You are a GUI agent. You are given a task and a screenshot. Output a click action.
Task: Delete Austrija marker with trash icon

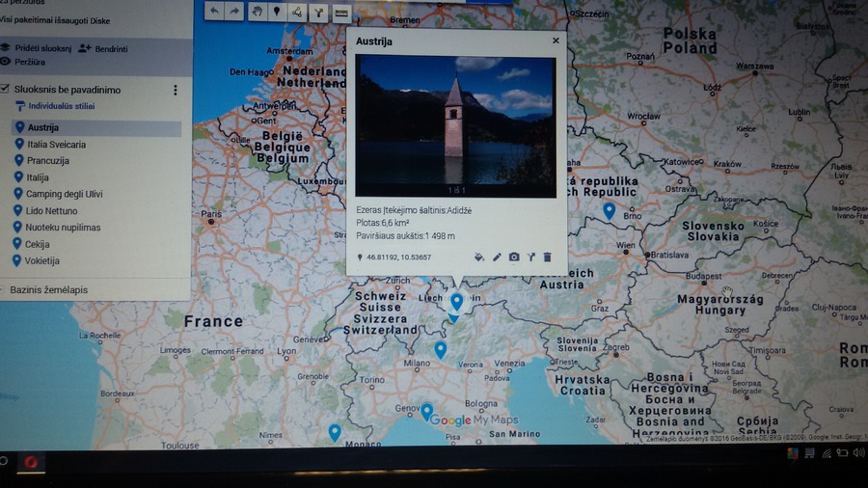click(x=548, y=257)
